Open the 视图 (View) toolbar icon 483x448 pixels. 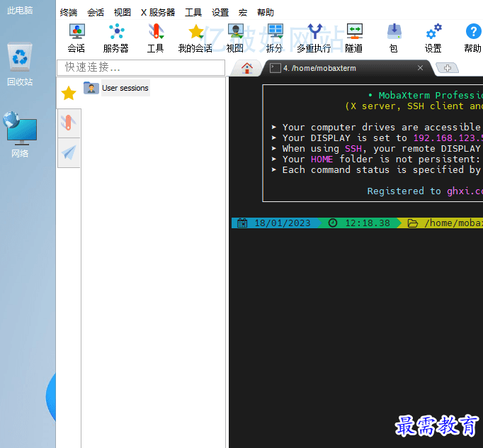[x=235, y=38]
